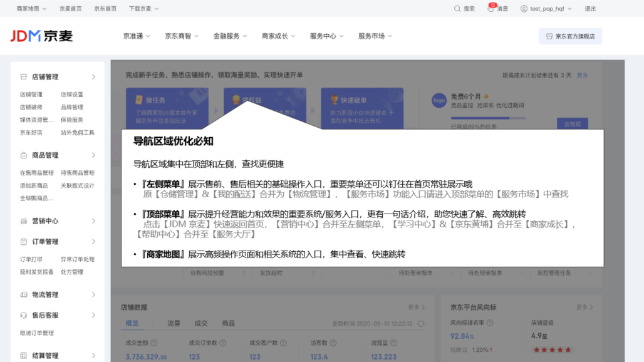Switch to the 成交 tab
The height and width of the screenshot is (362, 644).
(x=201, y=323)
